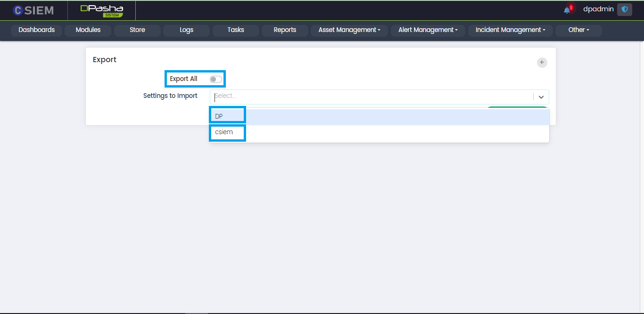Go to the Dashboards page
Image resolution: width=644 pixels, height=314 pixels.
[37, 30]
